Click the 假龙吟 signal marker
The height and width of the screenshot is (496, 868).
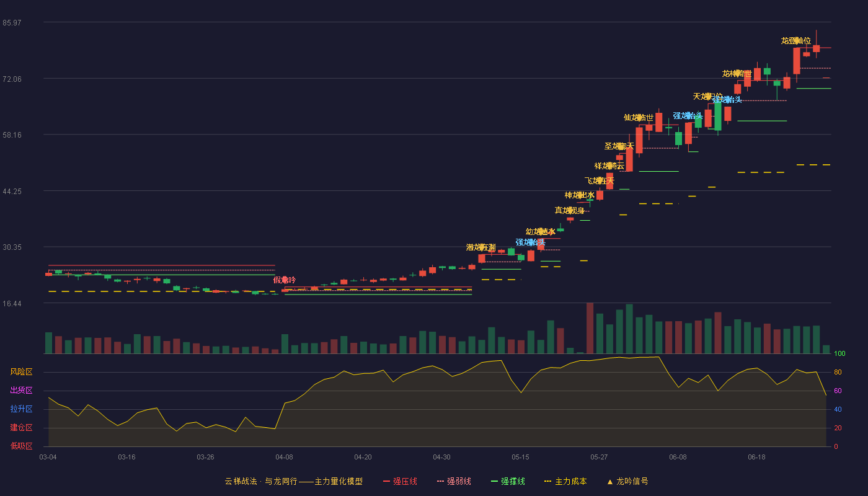click(285, 280)
